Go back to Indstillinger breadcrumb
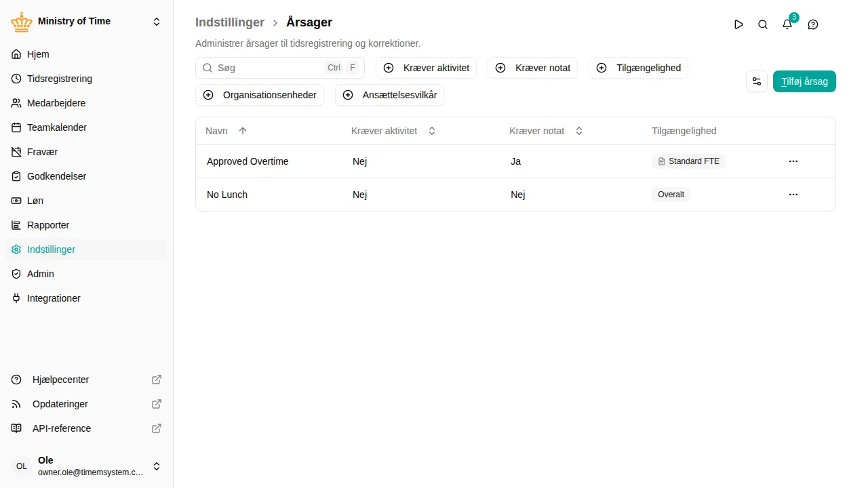The image size is (868, 488). (230, 22)
